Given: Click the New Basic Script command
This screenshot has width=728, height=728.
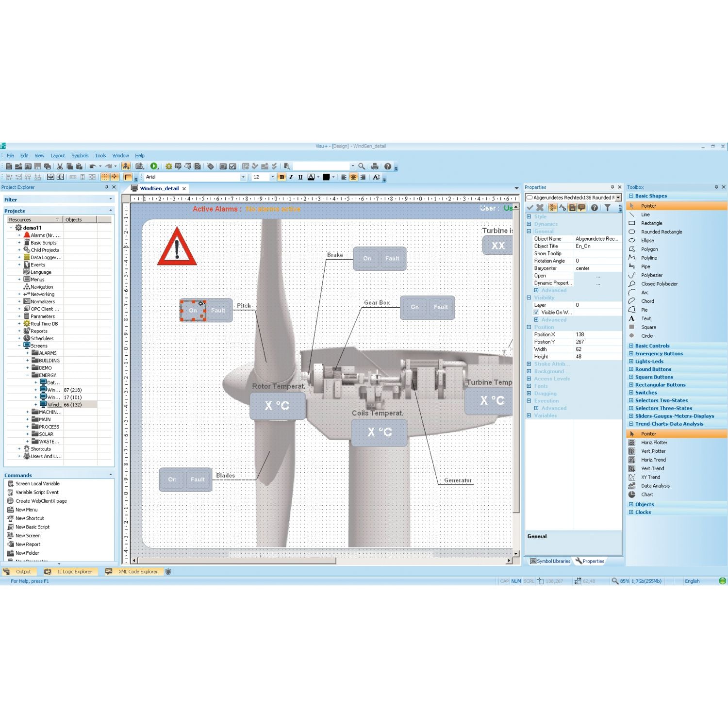Looking at the screenshot, I should (x=32, y=527).
